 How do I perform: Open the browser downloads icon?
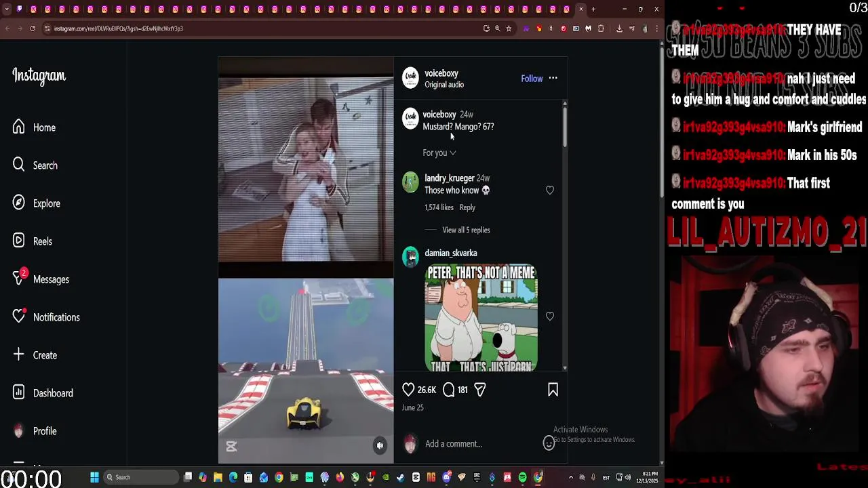click(x=619, y=28)
